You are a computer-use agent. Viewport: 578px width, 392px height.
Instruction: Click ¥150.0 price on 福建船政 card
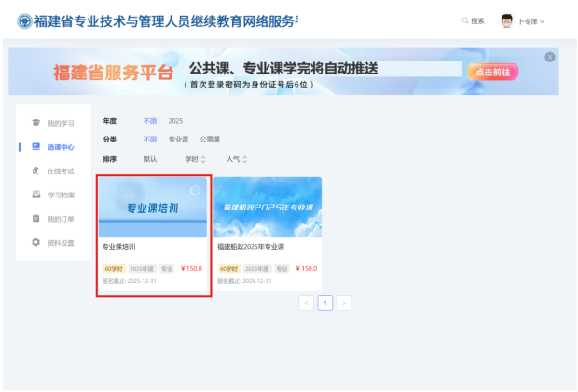[x=307, y=269]
